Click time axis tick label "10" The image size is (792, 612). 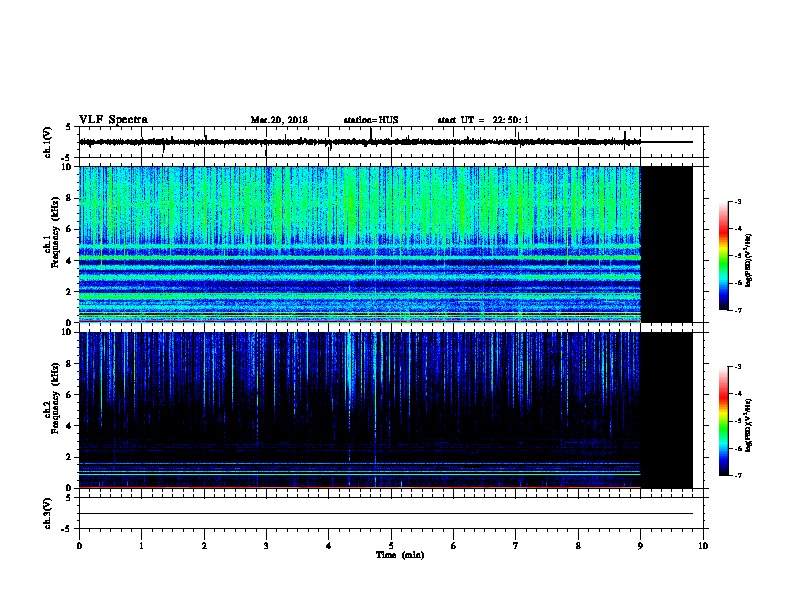703,546
